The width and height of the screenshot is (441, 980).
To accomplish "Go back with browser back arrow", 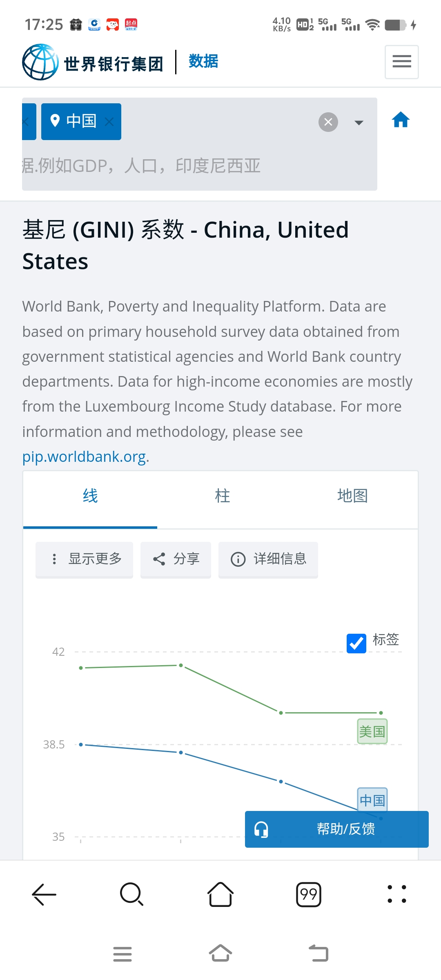I will (x=44, y=894).
